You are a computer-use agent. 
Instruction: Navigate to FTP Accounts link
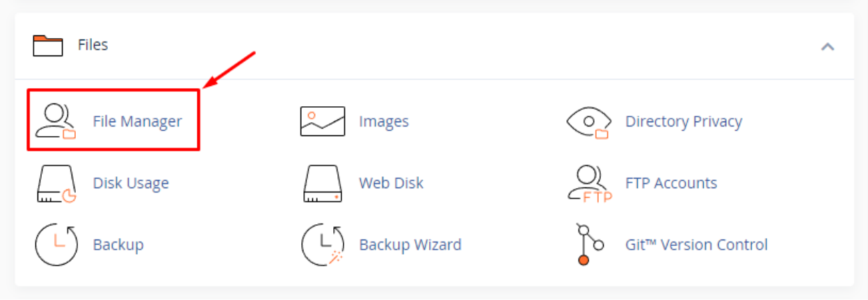pyautogui.click(x=670, y=183)
